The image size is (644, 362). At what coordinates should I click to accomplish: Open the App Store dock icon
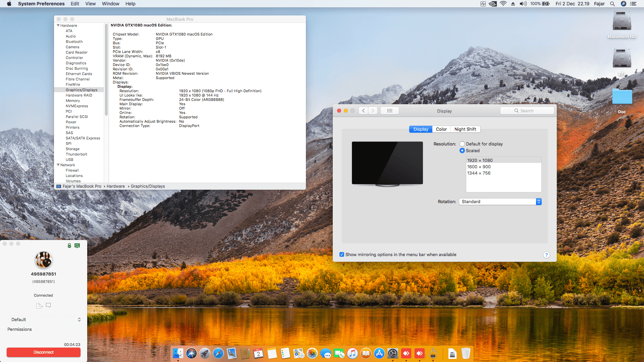[379, 353]
